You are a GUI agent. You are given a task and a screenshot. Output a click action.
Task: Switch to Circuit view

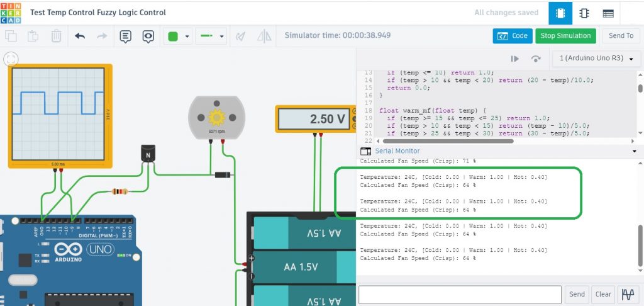[560, 13]
